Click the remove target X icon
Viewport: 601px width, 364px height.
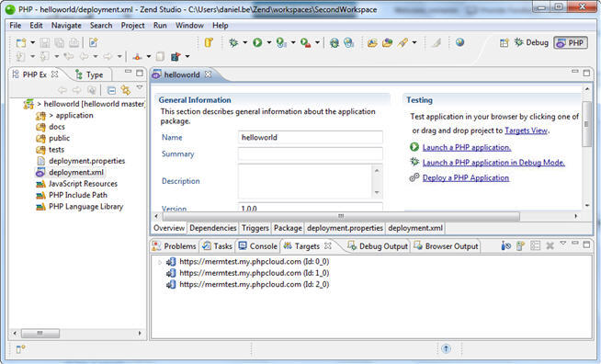550,245
